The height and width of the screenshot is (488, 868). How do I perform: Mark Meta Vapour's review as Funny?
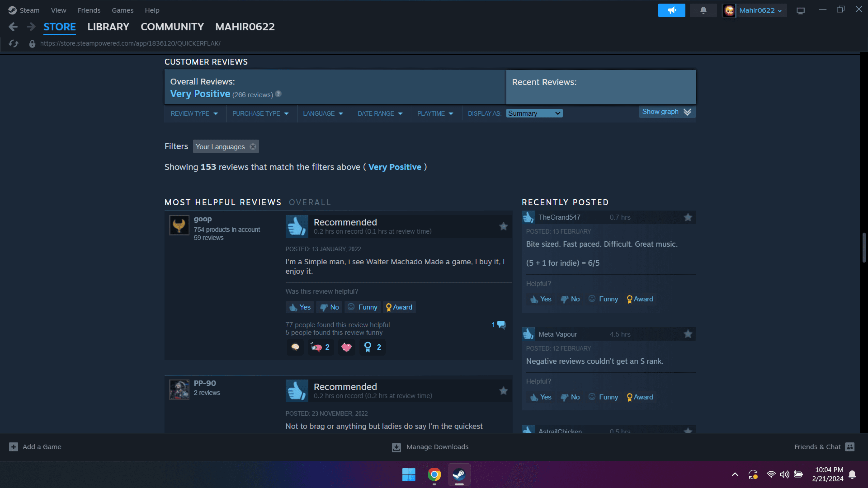point(603,397)
